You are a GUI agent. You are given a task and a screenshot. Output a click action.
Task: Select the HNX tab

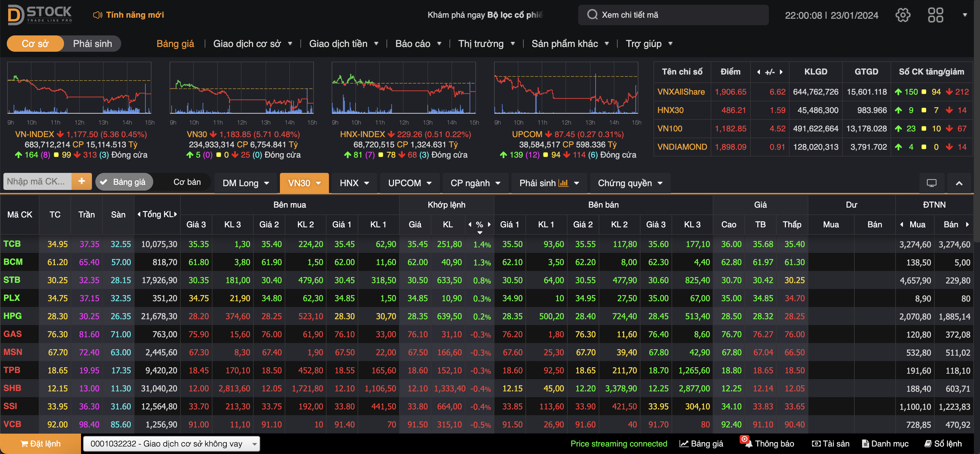pos(354,183)
